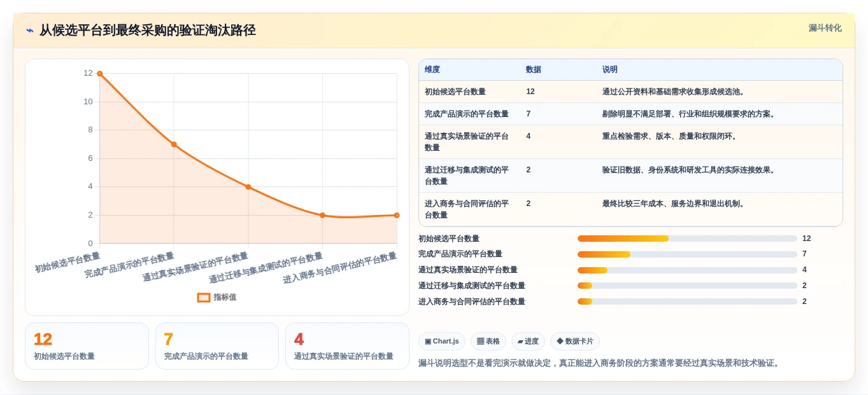Click description 剔除明显不满足部署、行业和组织规模要求的方案。
The width and height of the screenshot is (868, 395).
click(x=690, y=114)
